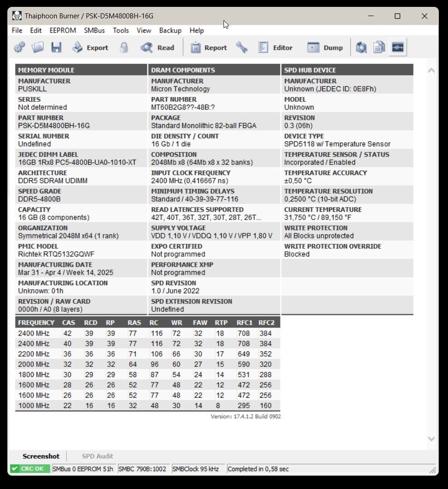Click the manufacturing date Week 14, 2025 value
This screenshot has width=448, height=489.
tap(66, 273)
